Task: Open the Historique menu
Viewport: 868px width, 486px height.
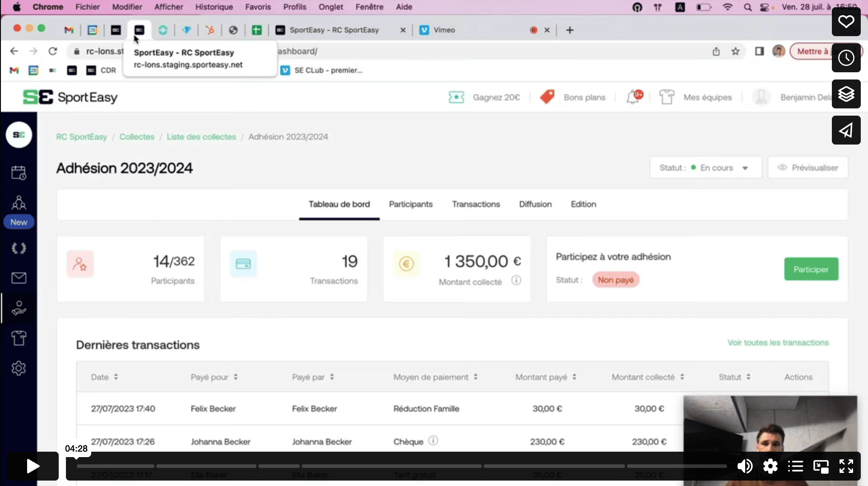Action: point(214,7)
